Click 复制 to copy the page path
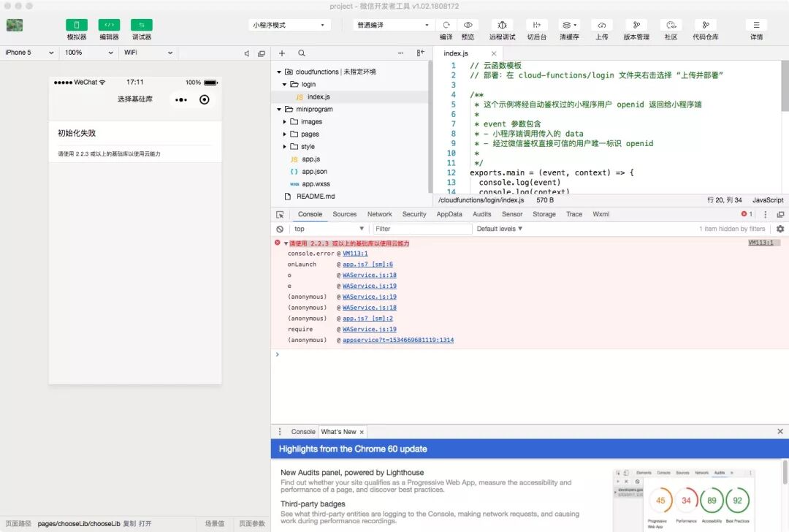The image size is (789, 532). click(129, 524)
